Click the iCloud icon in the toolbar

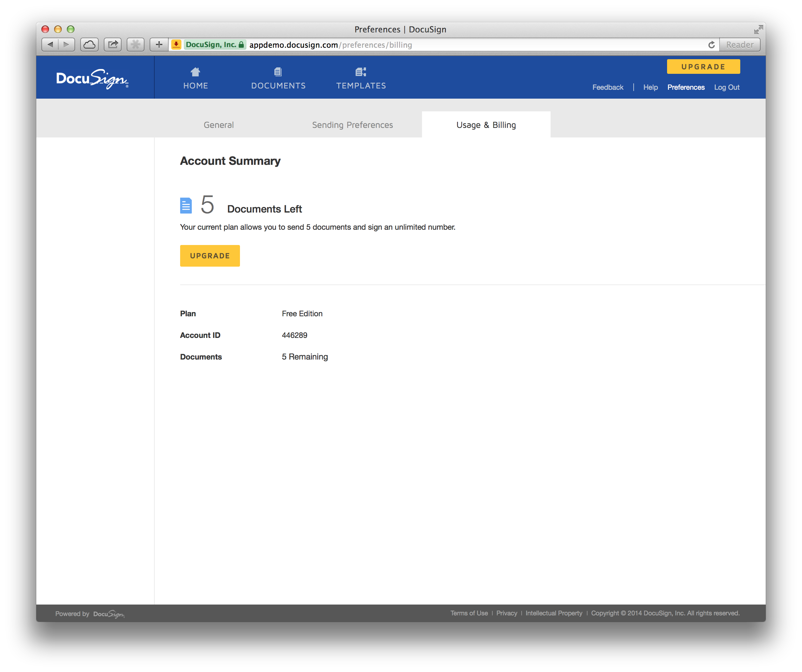pyautogui.click(x=89, y=44)
